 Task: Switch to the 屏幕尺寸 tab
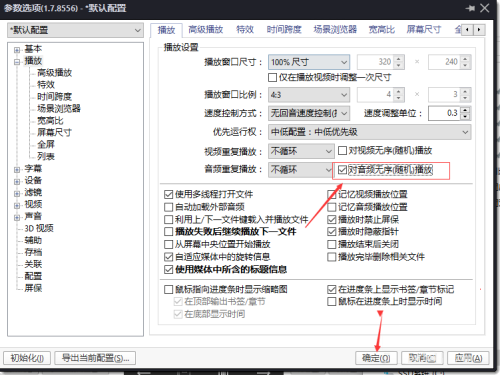pos(423,30)
